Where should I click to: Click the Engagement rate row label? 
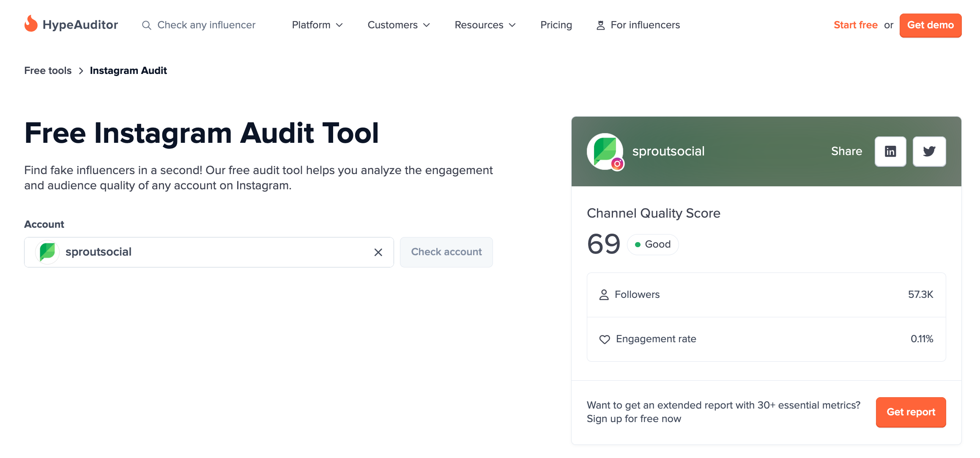coord(656,339)
